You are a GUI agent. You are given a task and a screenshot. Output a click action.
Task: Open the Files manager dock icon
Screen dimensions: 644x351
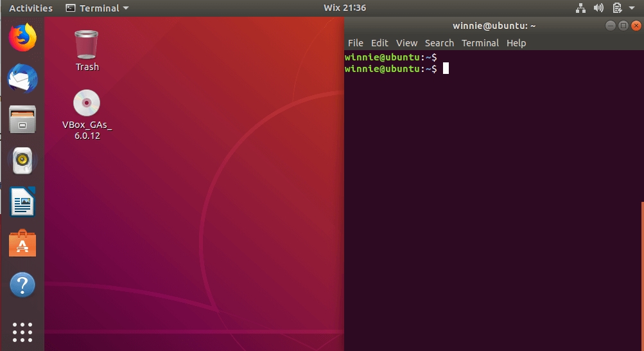22,119
